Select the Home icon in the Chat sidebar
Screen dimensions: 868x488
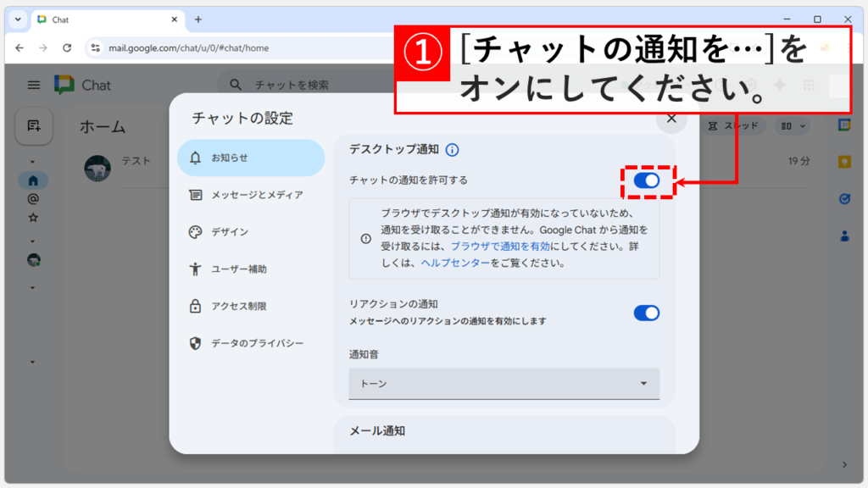[33, 179]
